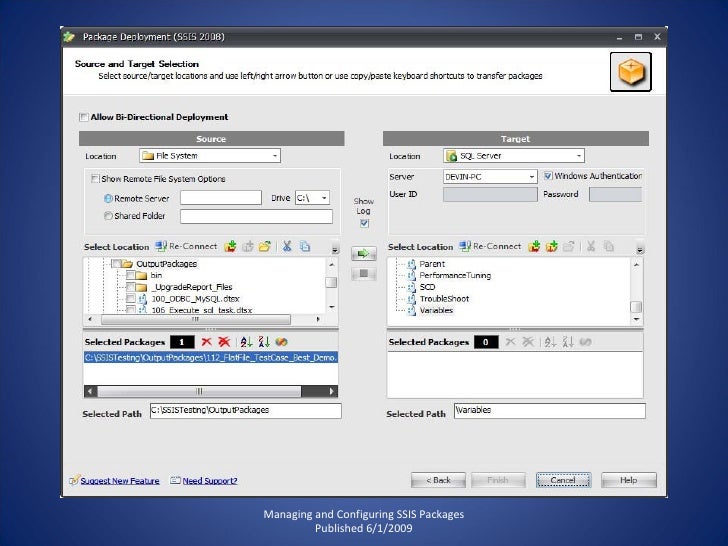Screen dimensions: 728x546
Task: Check the _UpgradeReport_Files folder checkbox
Action: tap(130, 287)
